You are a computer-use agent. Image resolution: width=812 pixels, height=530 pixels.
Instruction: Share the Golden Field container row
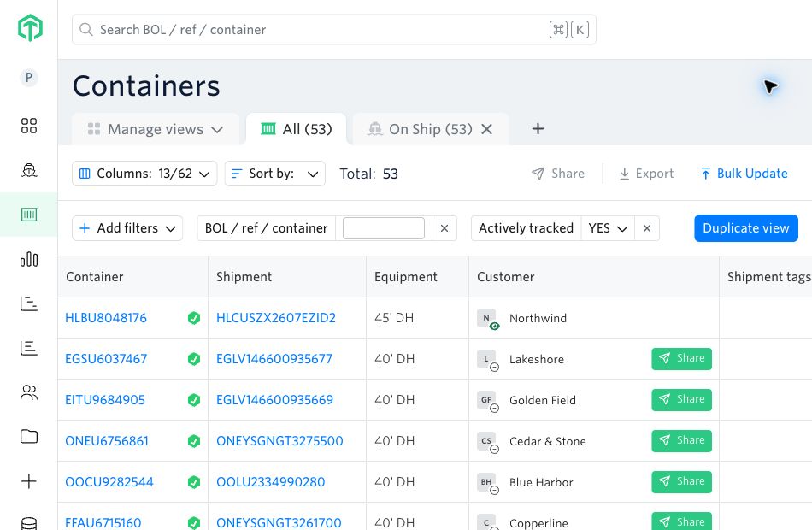[681, 399]
